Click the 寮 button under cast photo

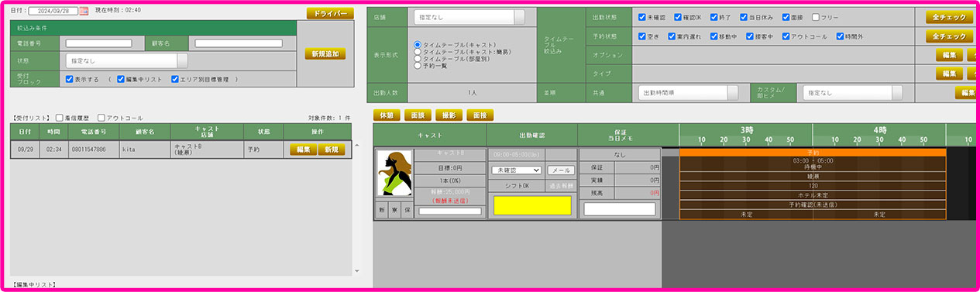click(394, 209)
